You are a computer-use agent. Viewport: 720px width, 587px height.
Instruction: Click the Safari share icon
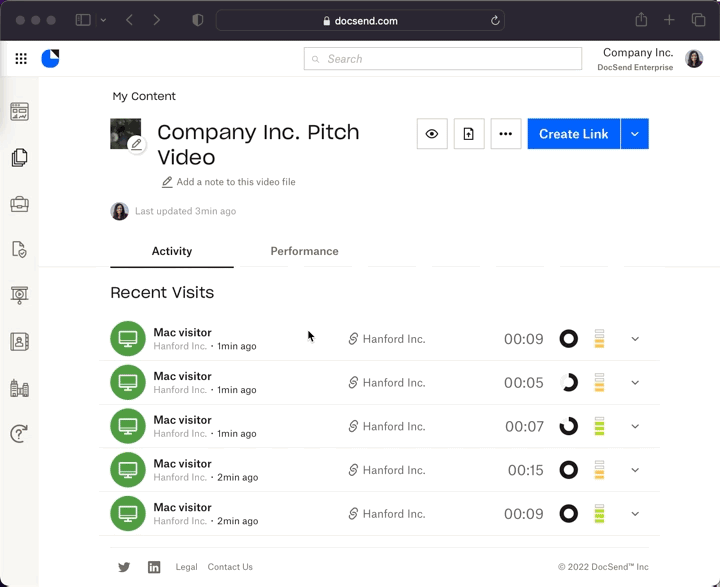641,20
